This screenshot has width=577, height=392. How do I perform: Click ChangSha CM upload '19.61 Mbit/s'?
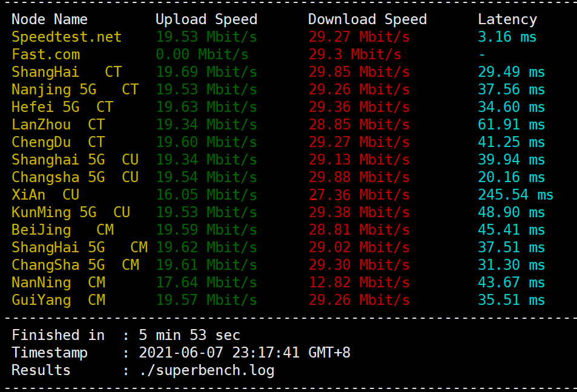click(x=206, y=265)
